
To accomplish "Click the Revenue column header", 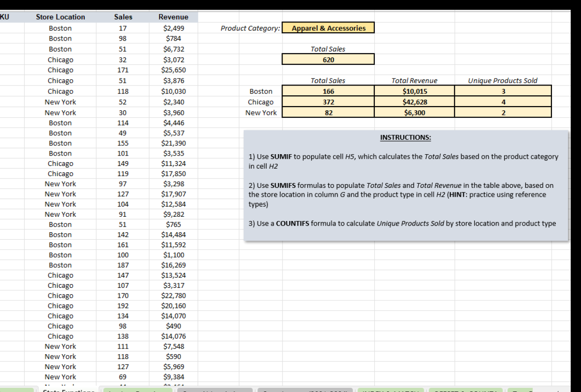I will point(174,17).
